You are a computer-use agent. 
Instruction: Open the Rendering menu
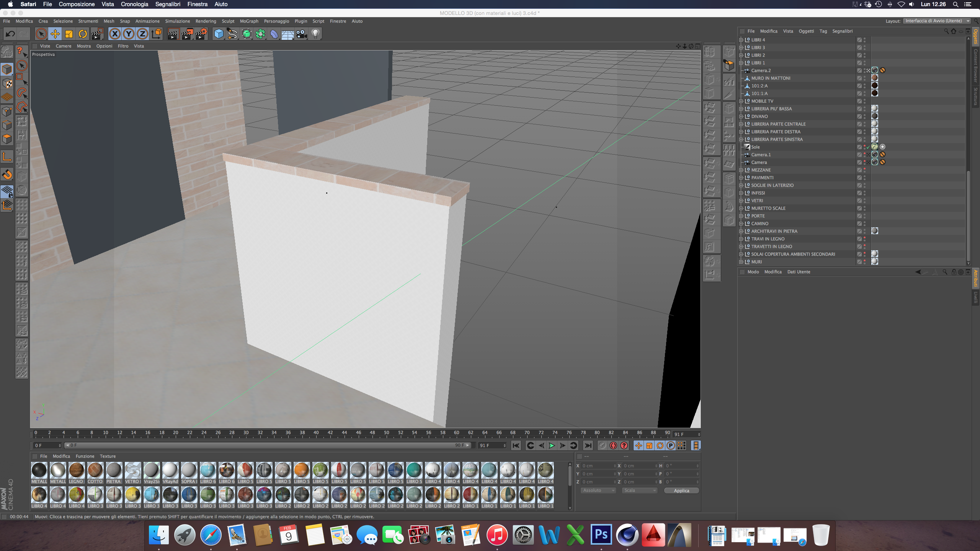[x=206, y=21]
